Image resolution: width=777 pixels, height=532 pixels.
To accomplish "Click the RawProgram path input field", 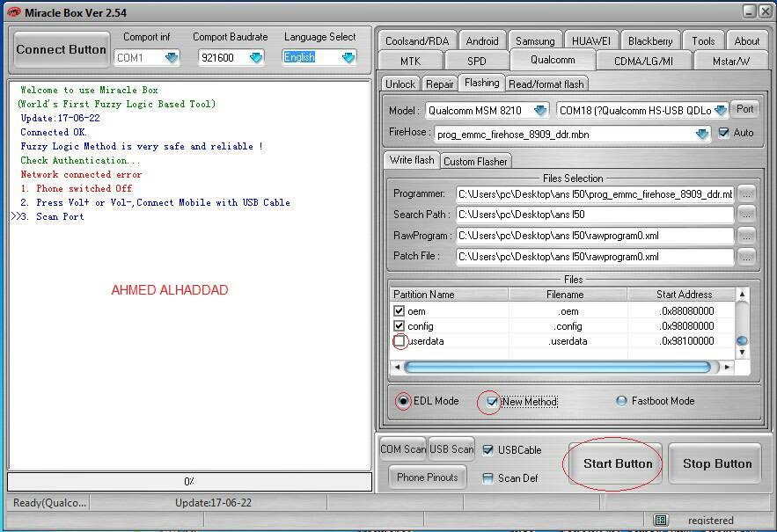I will click(595, 236).
